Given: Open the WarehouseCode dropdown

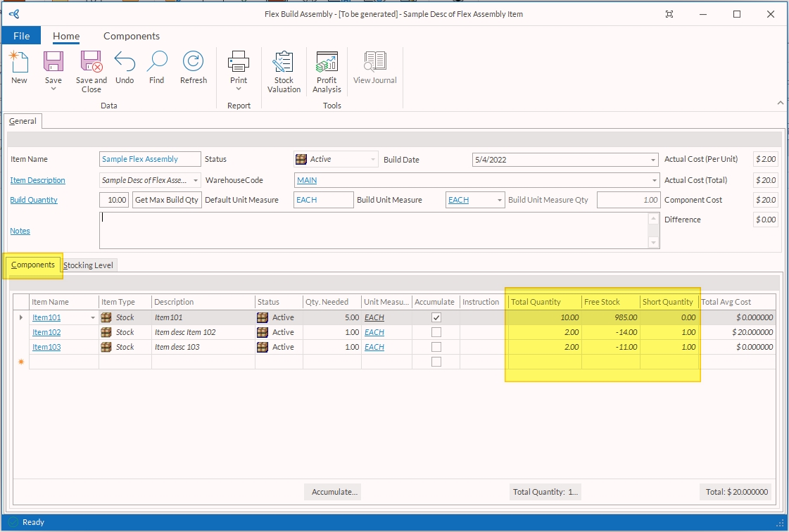Looking at the screenshot, I should [653, 180].
